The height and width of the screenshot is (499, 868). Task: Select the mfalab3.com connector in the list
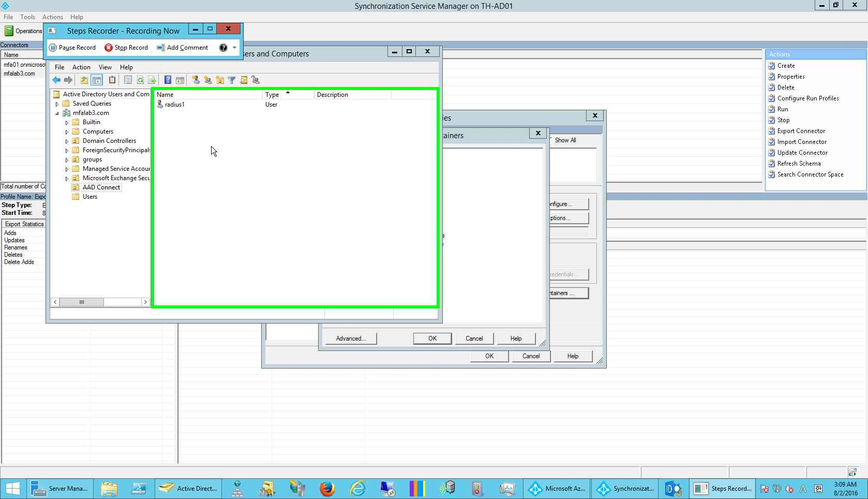pyautogui.click(x=20, y=74)
